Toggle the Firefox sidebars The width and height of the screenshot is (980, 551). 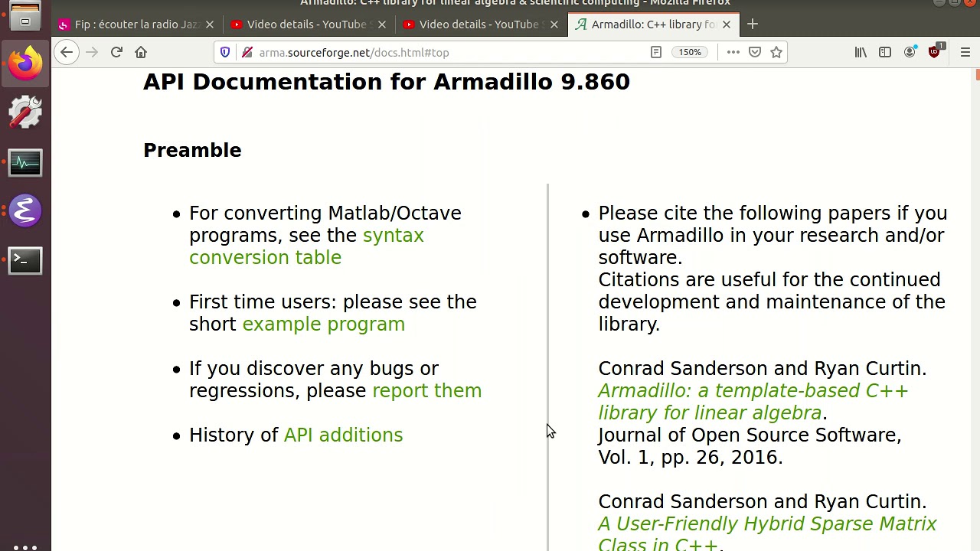pos(885,52)
